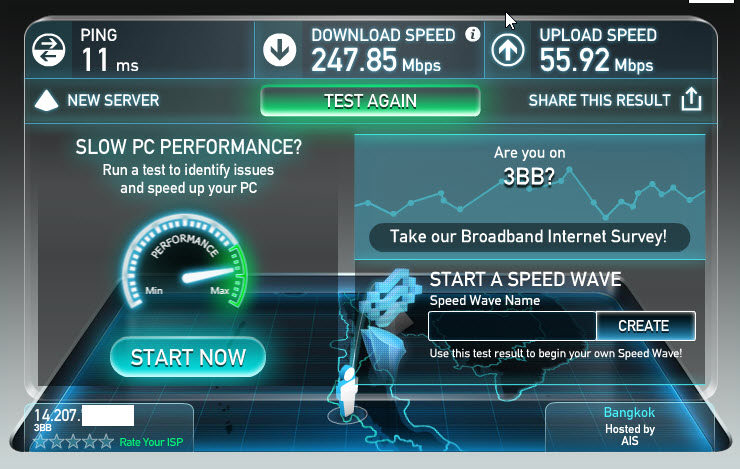Image resolution: width=740 pixels, height=469 pixels.
Task: Click the performance gauge dial
Action: 184,262
